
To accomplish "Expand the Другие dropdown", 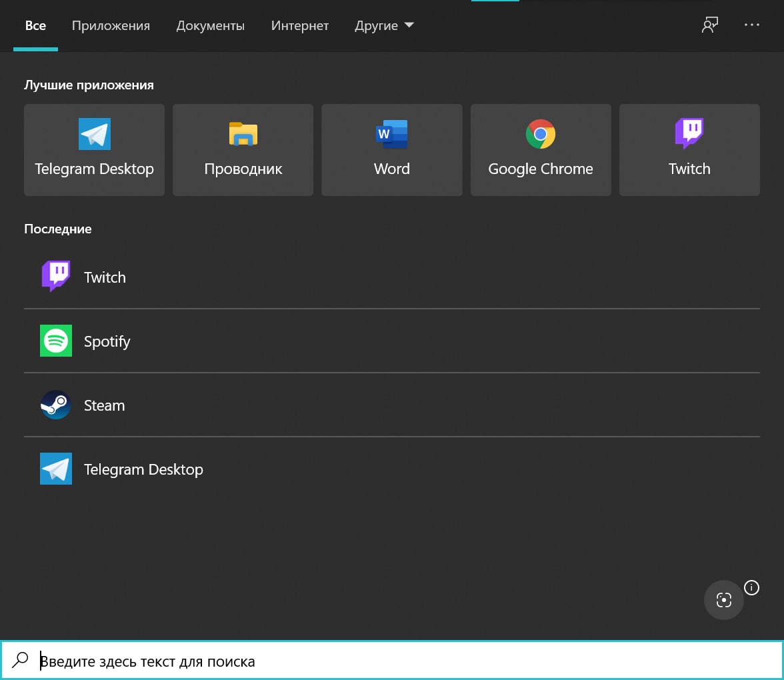I will coord(384,25).
